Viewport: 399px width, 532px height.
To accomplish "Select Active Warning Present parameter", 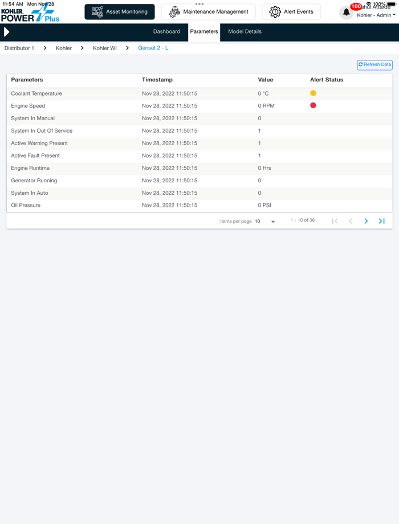I will point(39,143).
